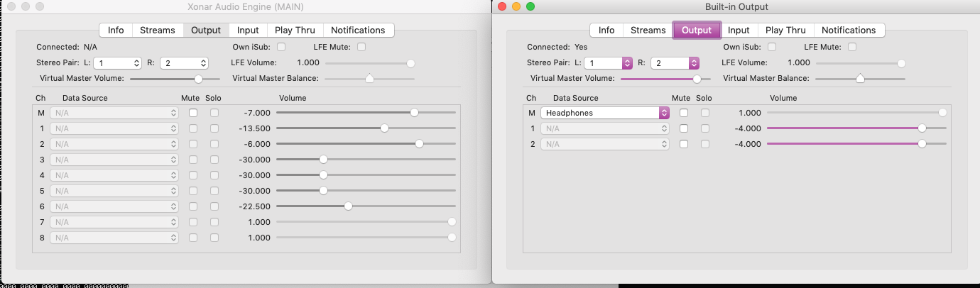Open Notifications tab in Xonar Audio Engine window

pyautogui.click(x=358, y=31)
